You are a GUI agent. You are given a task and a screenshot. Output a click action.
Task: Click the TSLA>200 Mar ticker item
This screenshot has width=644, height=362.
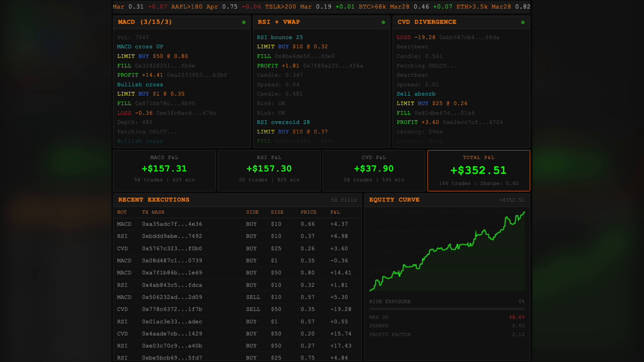pyautogui.click(x=288, y=7)
